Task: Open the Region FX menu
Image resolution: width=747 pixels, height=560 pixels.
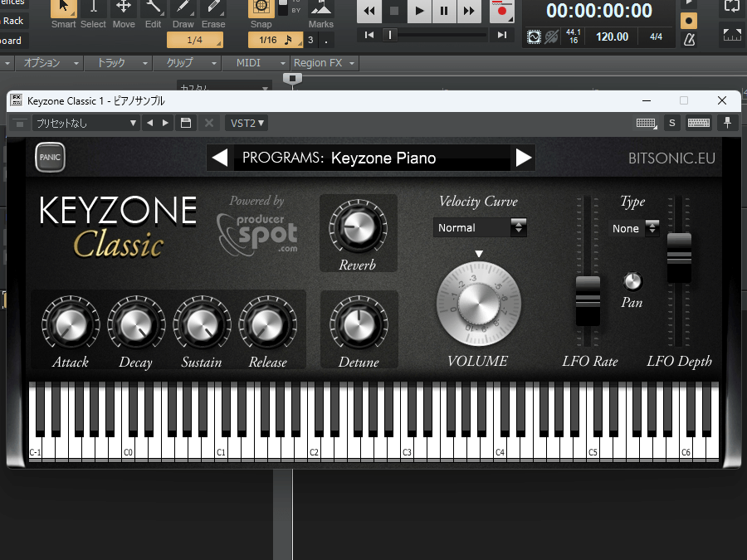Action: pos(324,63)
